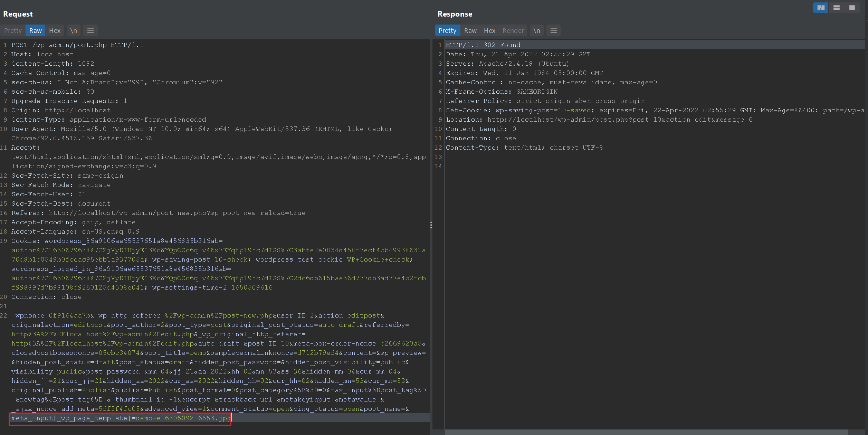Click the "Referrer-Policy: strict-origin-when-cross-origin" header
The width and height of the screenshot is (868, 435).
[545, 101]
